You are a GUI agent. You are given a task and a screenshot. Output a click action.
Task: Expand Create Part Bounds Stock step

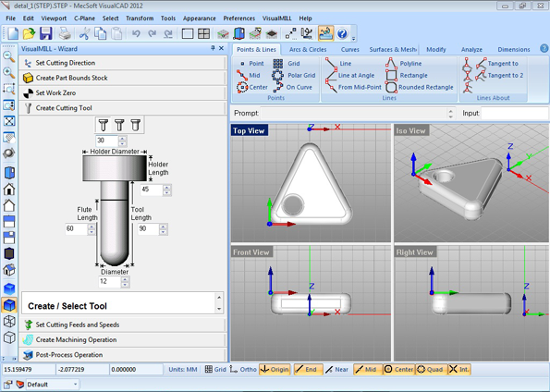click(122, 78)
